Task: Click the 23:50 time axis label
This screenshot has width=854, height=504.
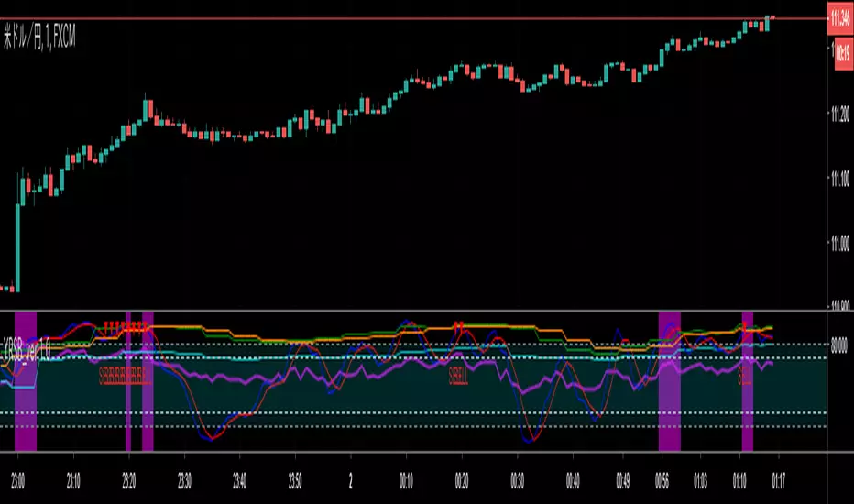Action: coord(295,481)
